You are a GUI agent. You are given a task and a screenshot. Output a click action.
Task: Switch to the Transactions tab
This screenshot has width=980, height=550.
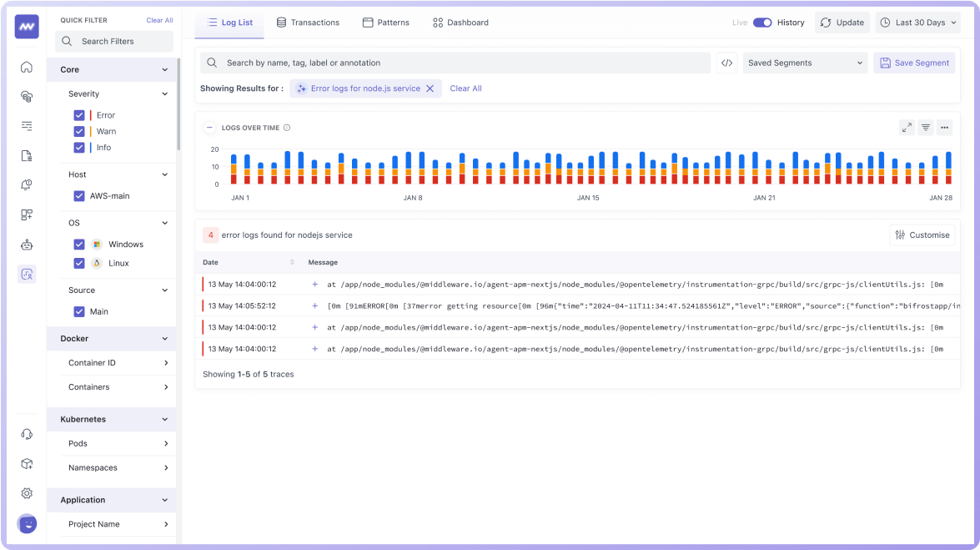pyautogui.click(x=308, y=23)
